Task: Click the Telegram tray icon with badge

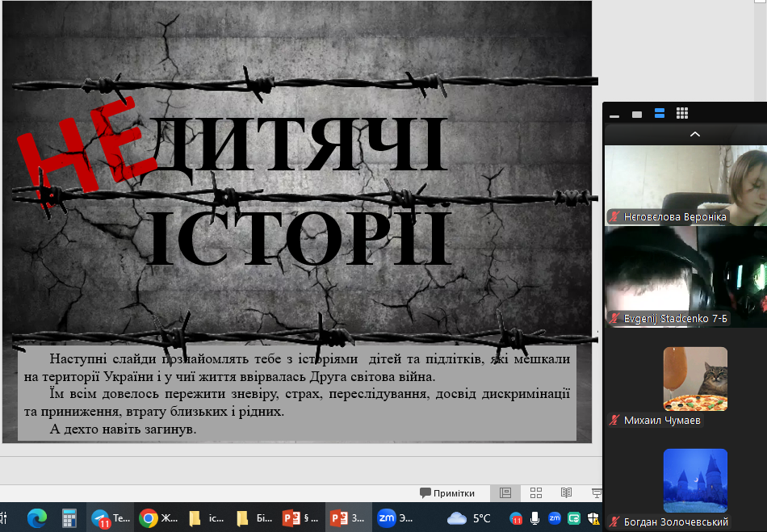Action: pos(516,518)
